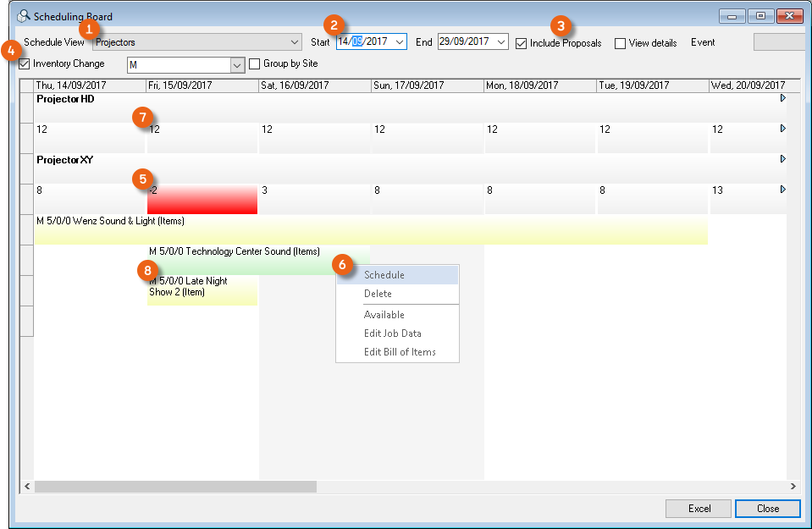Click the expand arrow on Projector XY row
Image resolution: width=812 pixels, height=529 pixels.
[782, 159]
